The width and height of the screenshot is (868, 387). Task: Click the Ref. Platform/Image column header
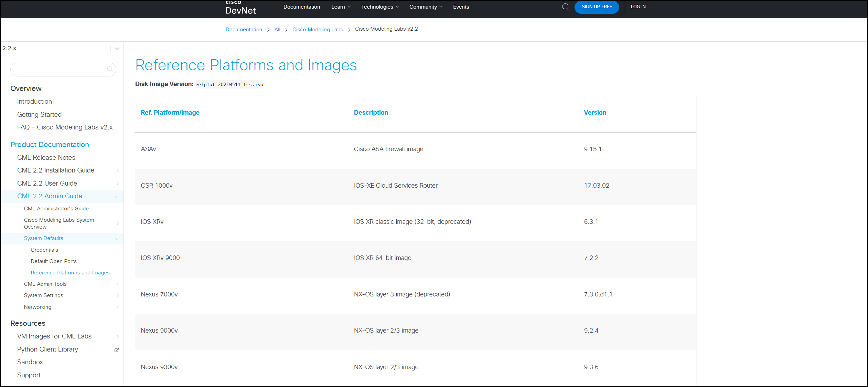click(x=170, y=113)
